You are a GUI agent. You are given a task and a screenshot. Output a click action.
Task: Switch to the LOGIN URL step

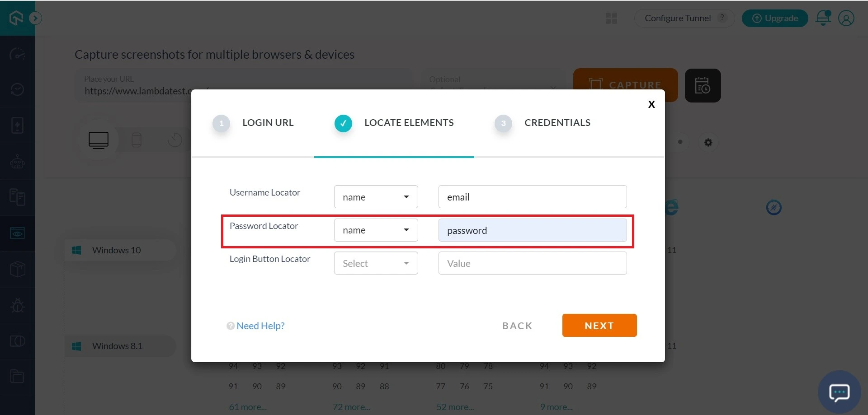click(x=268, y=123)
